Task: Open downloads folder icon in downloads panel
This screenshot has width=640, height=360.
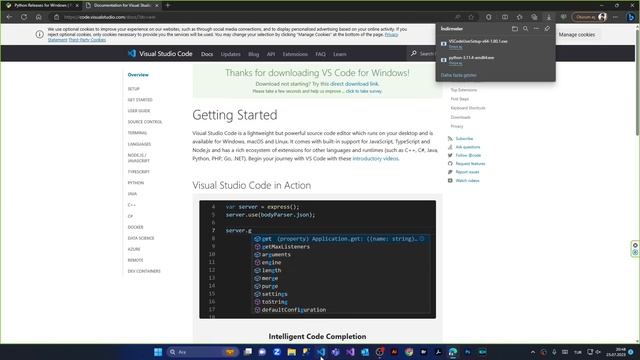Action: tap(515, 29)
